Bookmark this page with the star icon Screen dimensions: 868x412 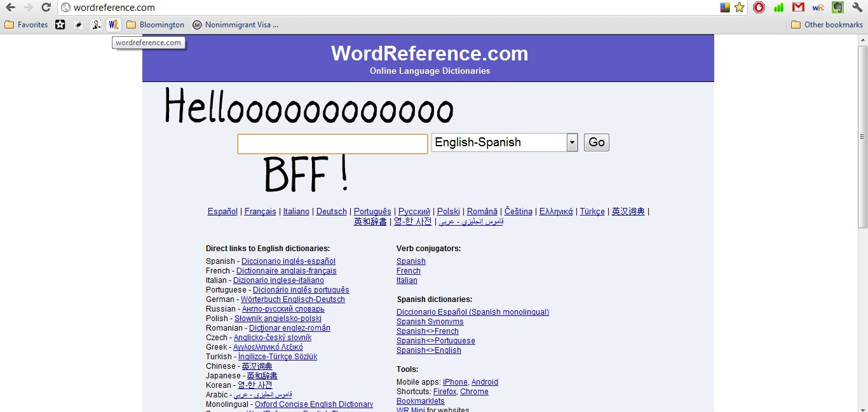[x=739, y=8]
